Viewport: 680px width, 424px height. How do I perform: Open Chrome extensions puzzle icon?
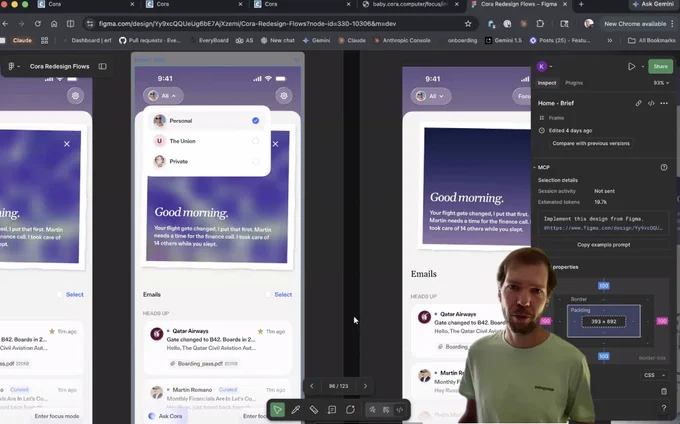click(x=540, y=24)
